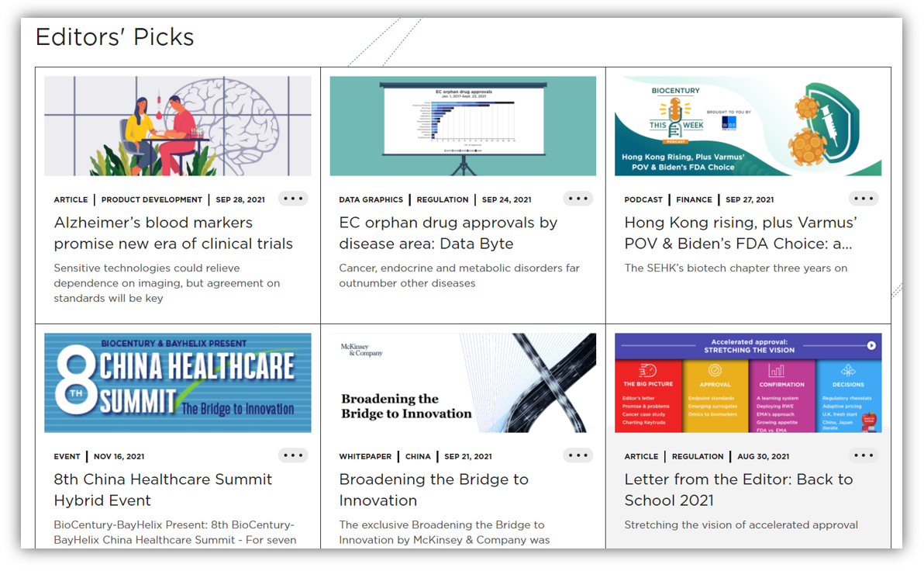
Task: Open 'EC orphan drug approvals by disease area' title
Action: click(448, 233)
